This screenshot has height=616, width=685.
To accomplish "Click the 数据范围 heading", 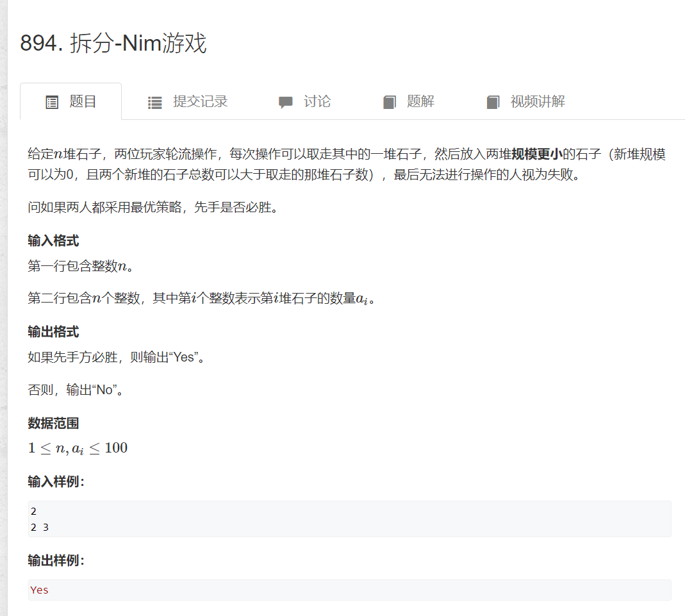I will tap(53, 423).
